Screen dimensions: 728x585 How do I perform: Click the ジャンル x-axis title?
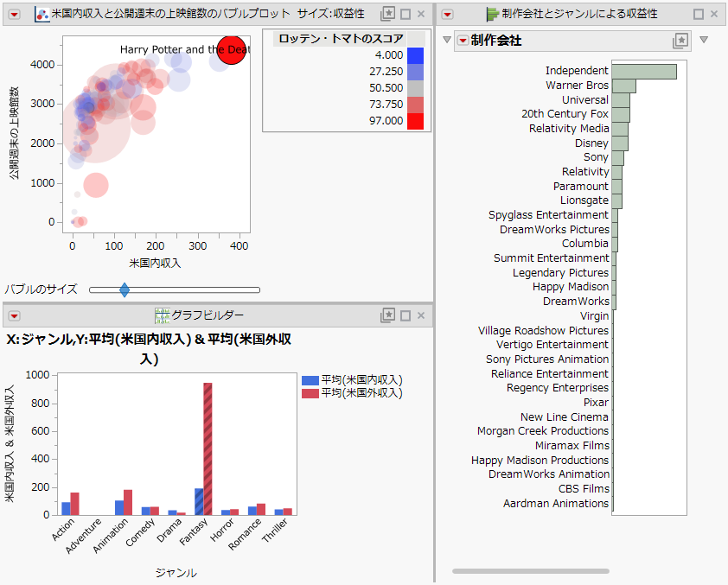pos(176,573)
